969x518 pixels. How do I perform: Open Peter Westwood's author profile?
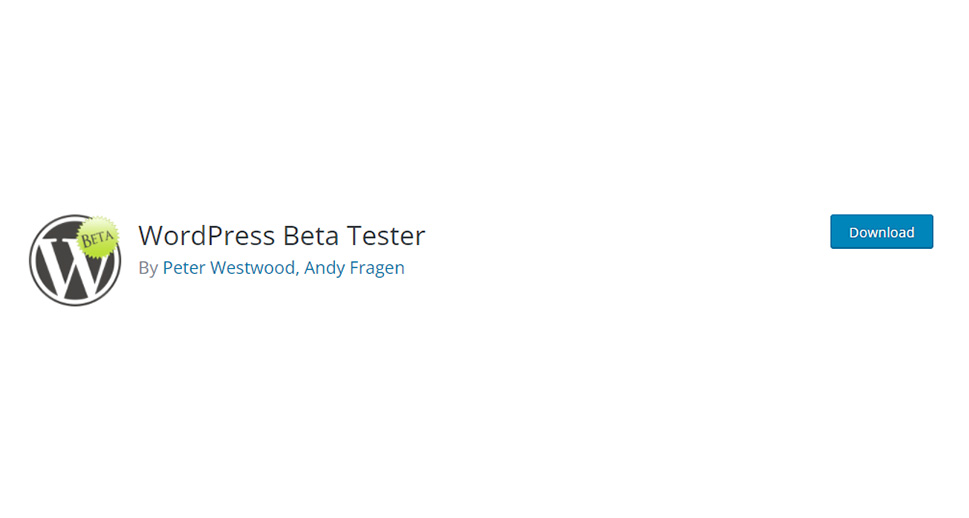229,268
